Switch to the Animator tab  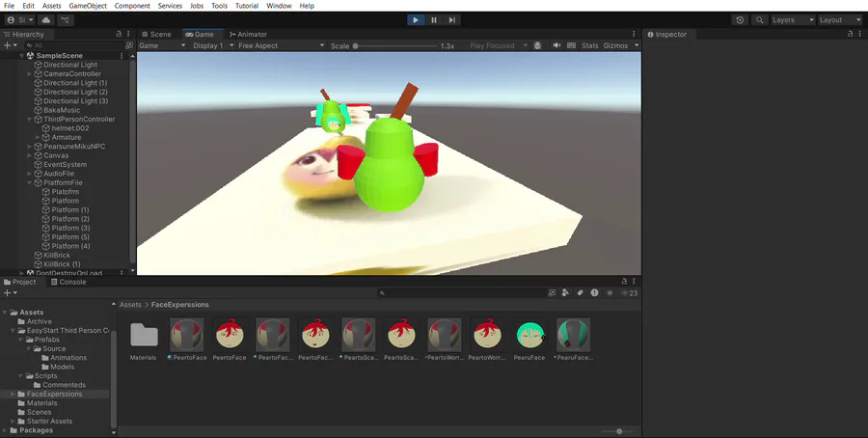click(x=248, y=35)
